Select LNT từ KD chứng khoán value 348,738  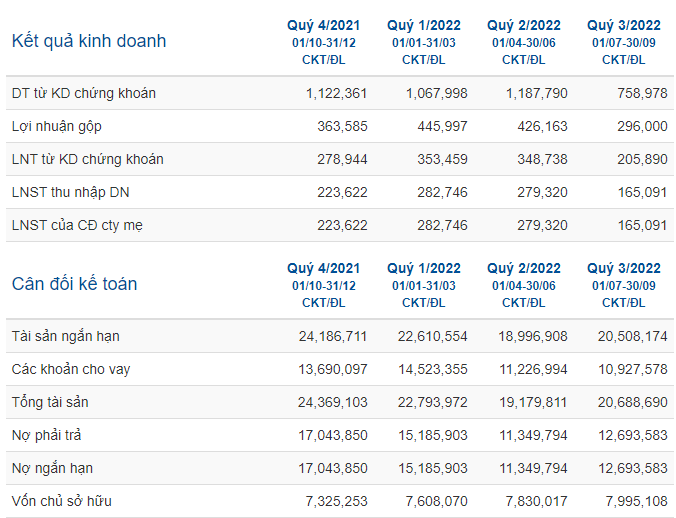pyautogui.click(x=542, y=159)
